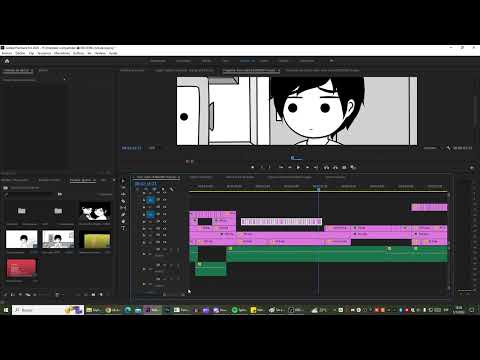480x360 pixels.
Task: Select the Slip tool
Action: point(123,208)
